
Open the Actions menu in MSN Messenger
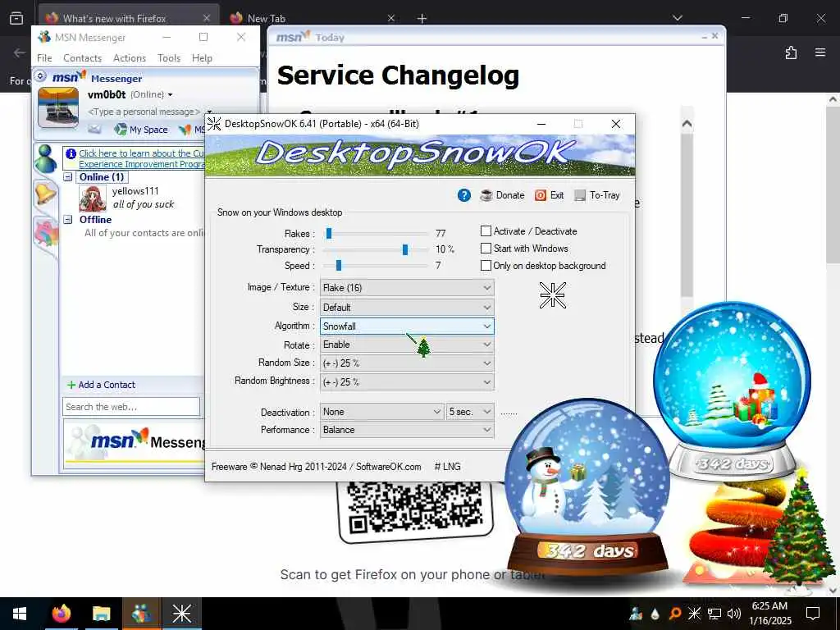(129, 58)
